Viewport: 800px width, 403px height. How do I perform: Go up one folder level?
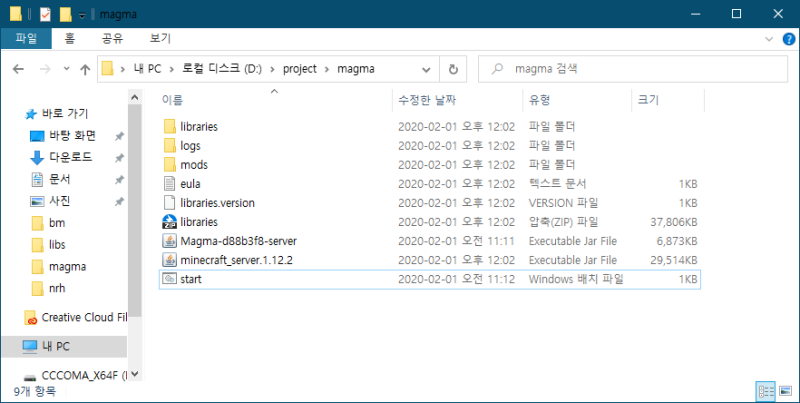coord(85,69)
